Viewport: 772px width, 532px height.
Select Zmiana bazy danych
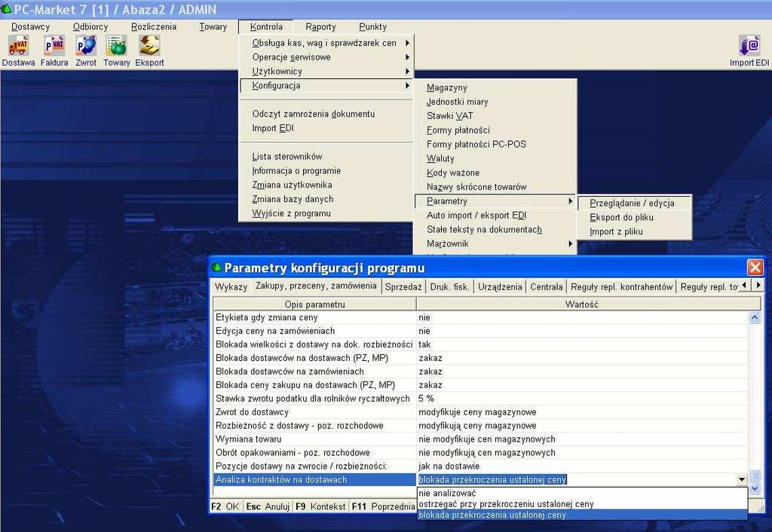tap(326, 200)
